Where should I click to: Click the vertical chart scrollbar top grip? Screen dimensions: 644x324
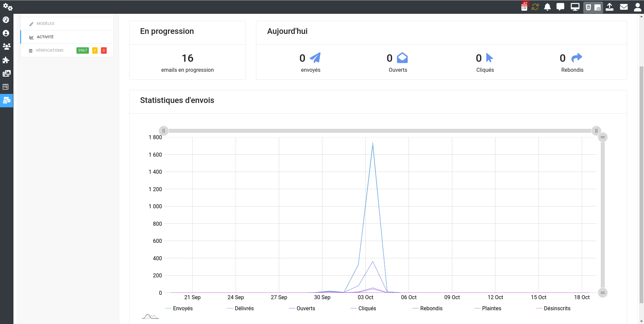[603, 137]
